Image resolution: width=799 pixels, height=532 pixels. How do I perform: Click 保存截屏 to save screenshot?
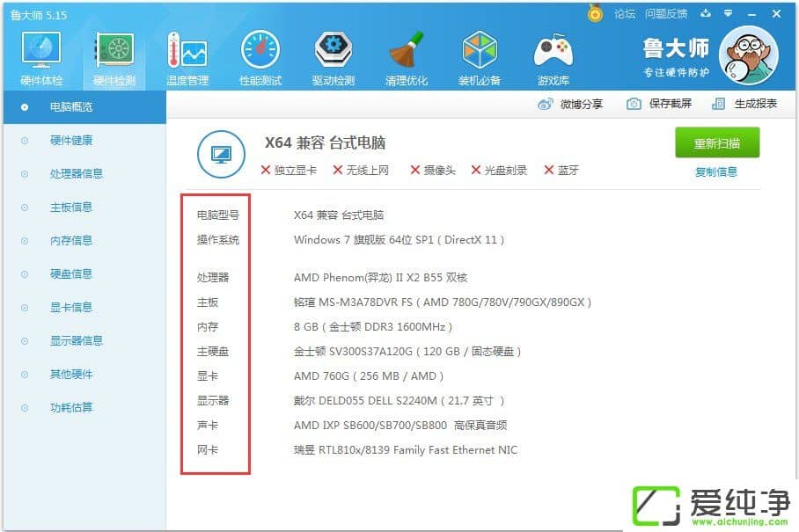659,104
